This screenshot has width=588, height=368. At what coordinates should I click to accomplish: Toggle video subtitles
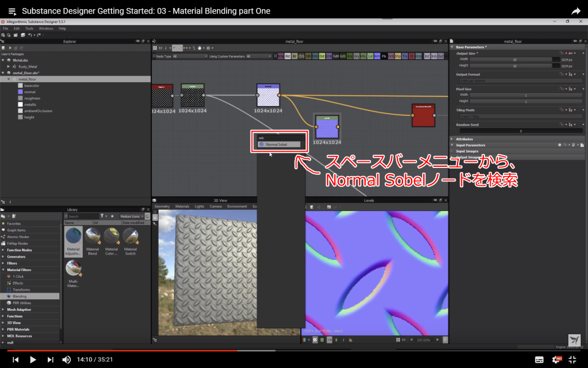click(x=539, y=359)
